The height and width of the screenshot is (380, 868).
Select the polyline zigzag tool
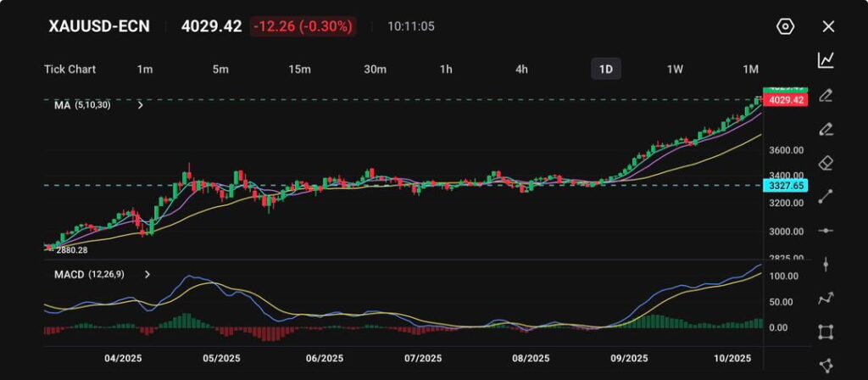(826, 299)
